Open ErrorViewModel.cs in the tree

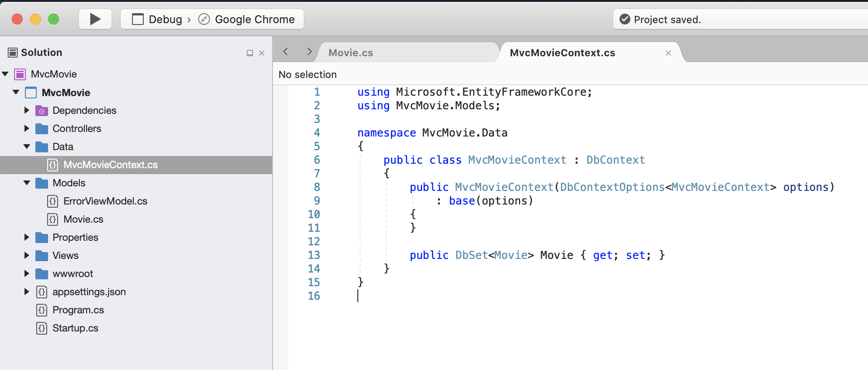point(105,201)
